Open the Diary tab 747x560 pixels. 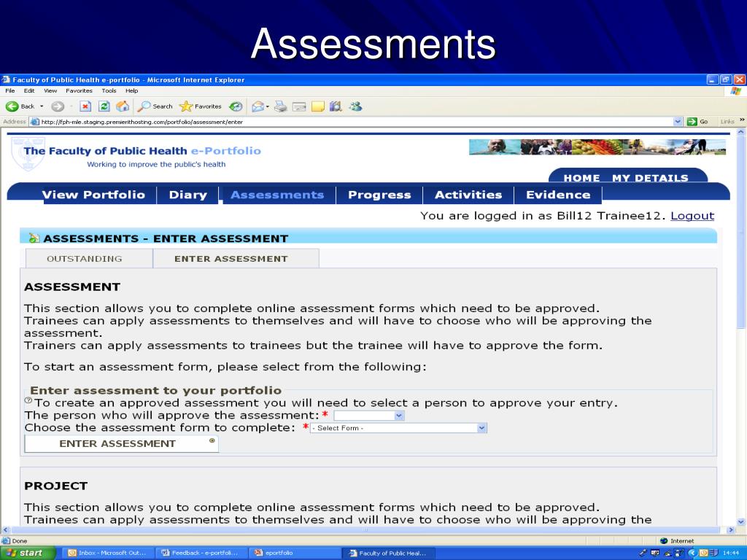tap(187, 195)
